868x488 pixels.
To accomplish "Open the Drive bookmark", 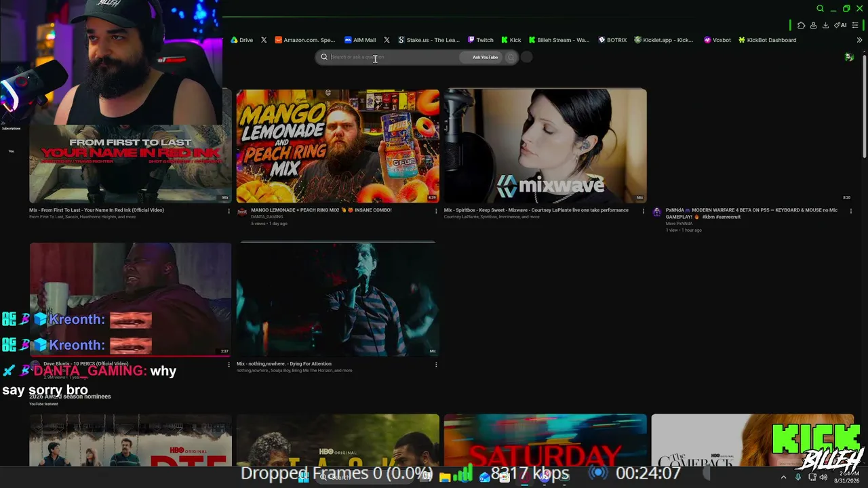I will pyautogui.click(x=241, y=40).
